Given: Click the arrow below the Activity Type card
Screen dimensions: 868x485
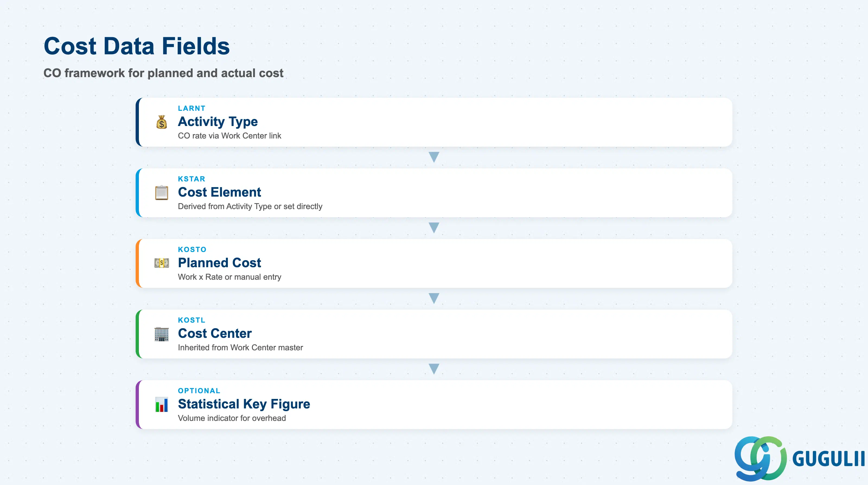Looking at the screenshot, I should point(434,157).
